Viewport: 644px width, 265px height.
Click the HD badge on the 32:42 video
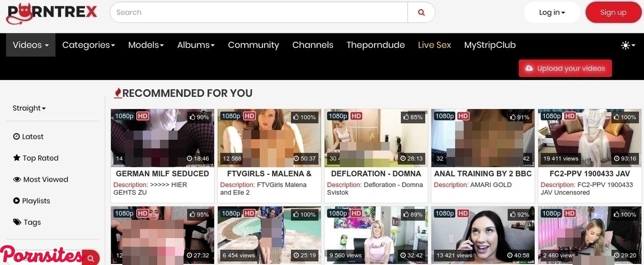pyautogui.click(x=356, y=213)
